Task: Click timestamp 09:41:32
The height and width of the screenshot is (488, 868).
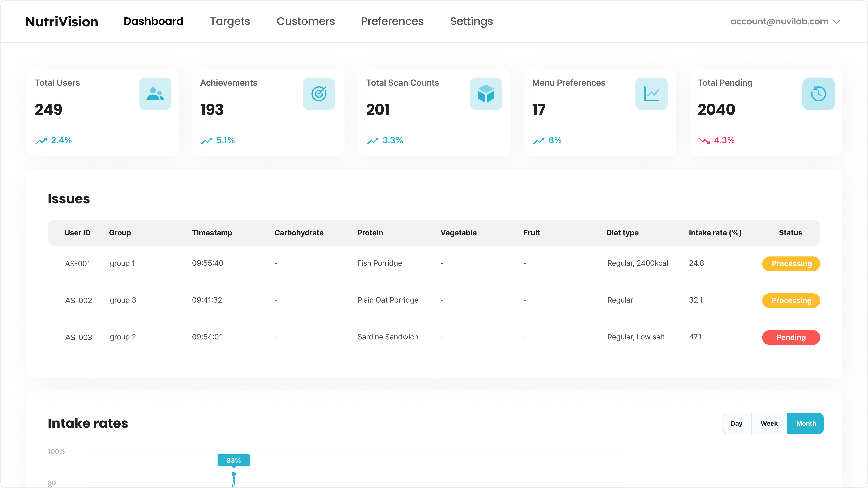Action: 207,300
